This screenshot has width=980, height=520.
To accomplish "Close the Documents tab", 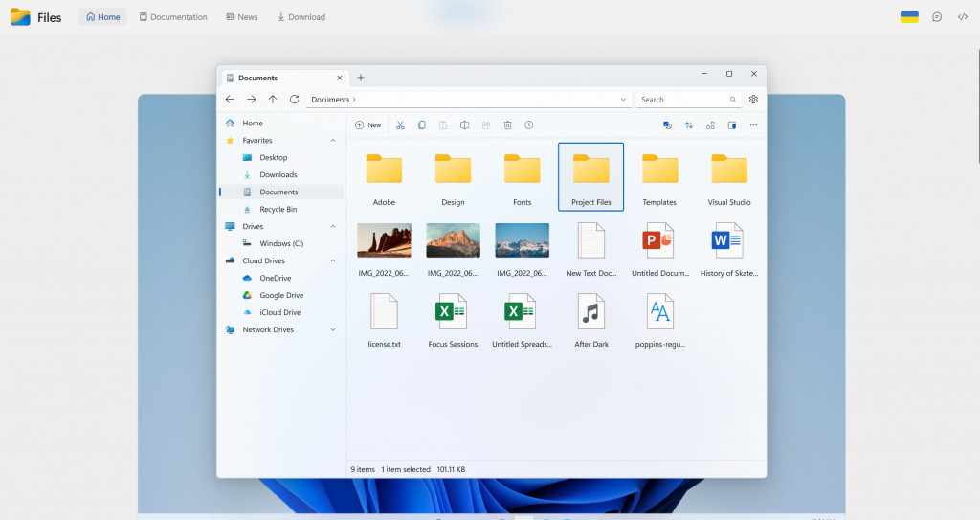I will (340, 79).
